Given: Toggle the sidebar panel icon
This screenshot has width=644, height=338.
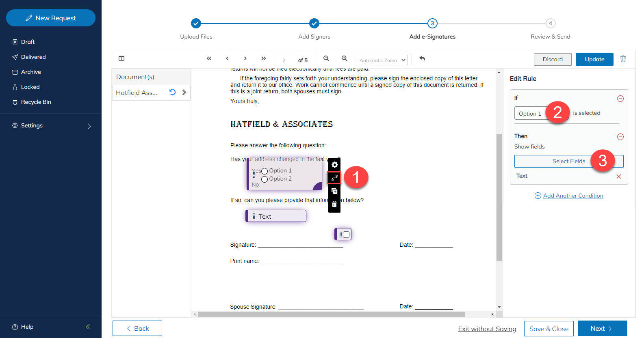Looking at the screenshot, I should [x=121, y=58].
